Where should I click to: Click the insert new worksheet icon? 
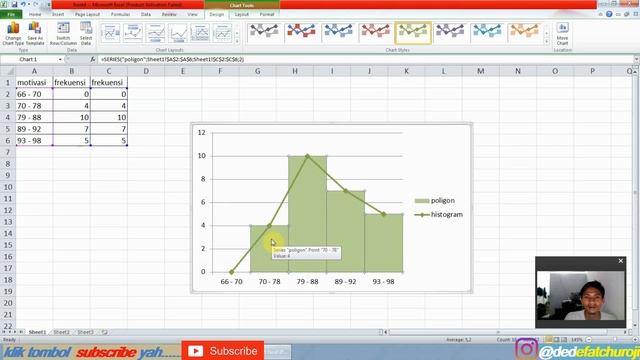[x=104, y=332]
